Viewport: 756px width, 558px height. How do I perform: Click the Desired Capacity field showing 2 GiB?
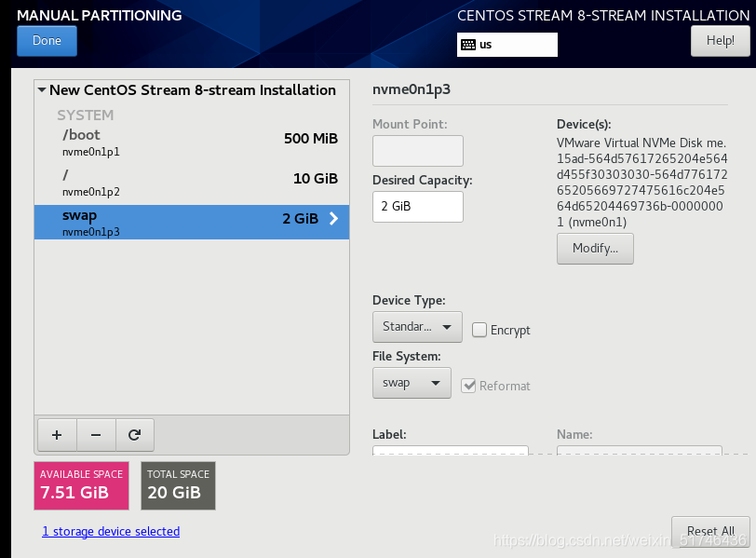pos(417,207)
